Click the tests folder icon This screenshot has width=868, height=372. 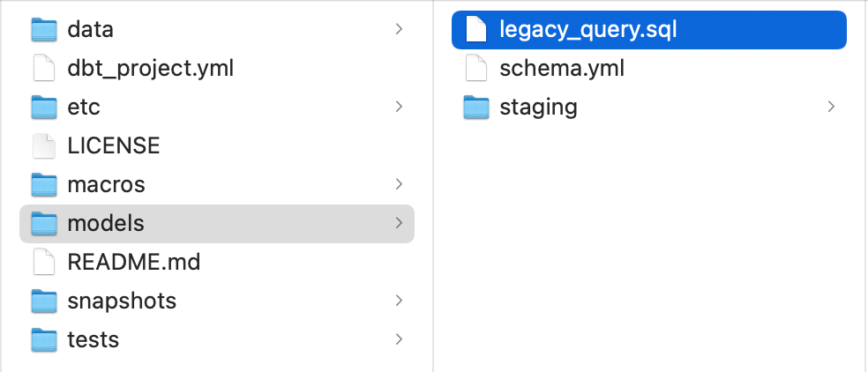tap(43, 340)
